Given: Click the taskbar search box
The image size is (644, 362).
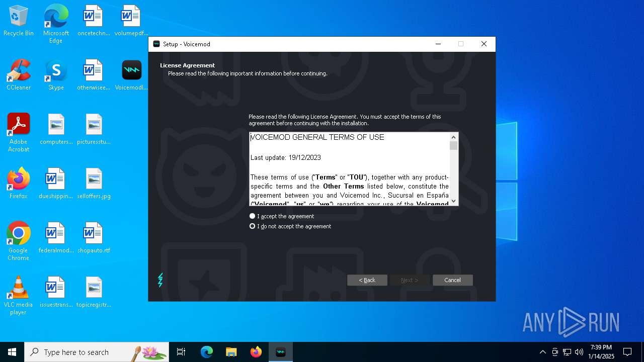Looking at the screenshot, I should pos(97,352).
